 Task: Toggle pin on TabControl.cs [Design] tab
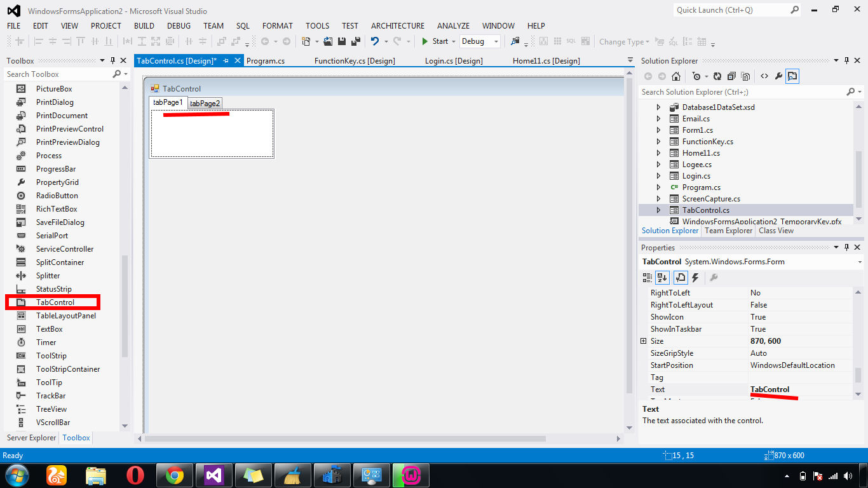(x=226, y=61)
